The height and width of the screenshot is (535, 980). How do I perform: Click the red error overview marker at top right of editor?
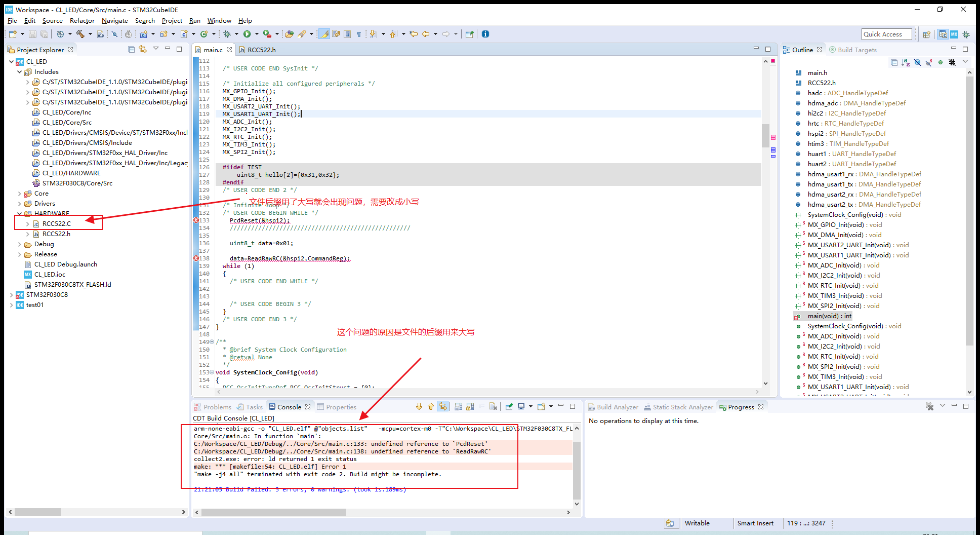coord(773,61)
